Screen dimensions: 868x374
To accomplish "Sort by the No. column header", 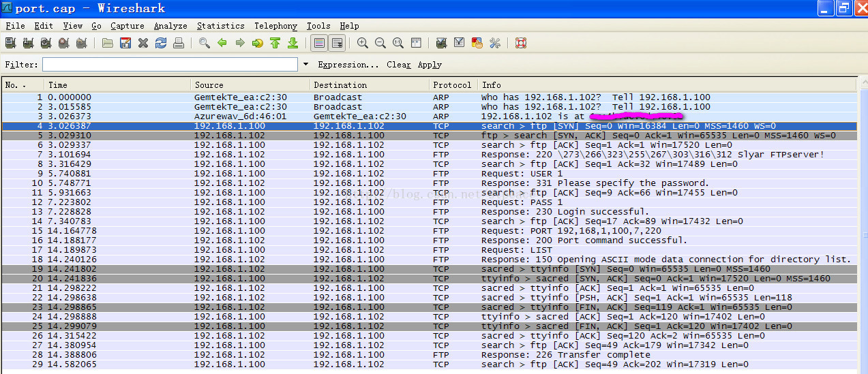I will (22, 85).
